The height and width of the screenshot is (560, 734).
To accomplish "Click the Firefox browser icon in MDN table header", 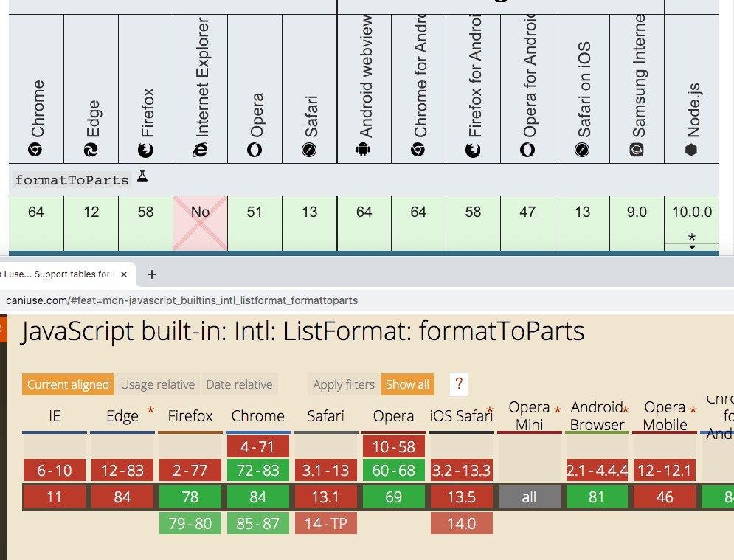I will click(145, 150).
